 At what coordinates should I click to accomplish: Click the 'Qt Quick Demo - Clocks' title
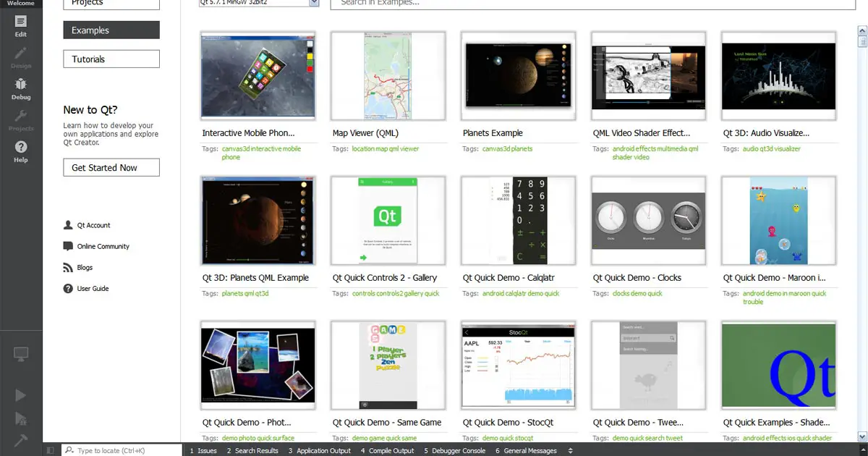point(637,278)
